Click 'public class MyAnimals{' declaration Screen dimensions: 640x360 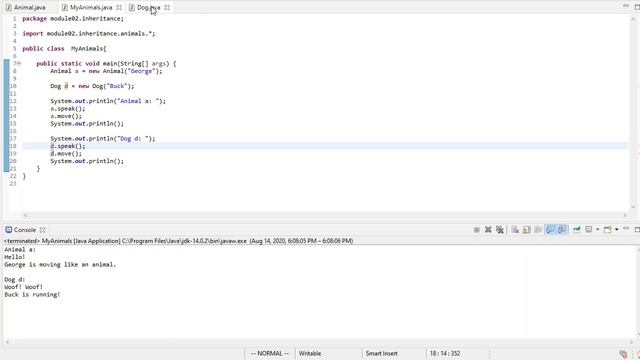pos(64,49)
